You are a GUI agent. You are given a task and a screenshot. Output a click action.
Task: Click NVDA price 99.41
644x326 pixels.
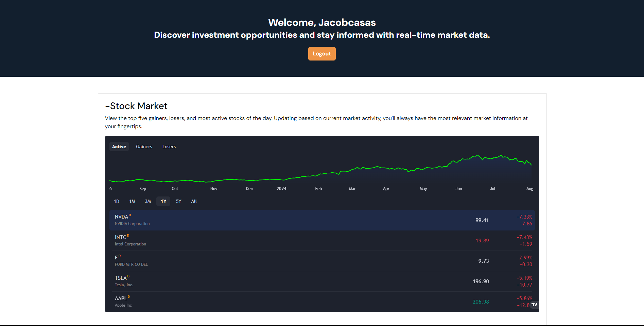click(x=482, y=220)
